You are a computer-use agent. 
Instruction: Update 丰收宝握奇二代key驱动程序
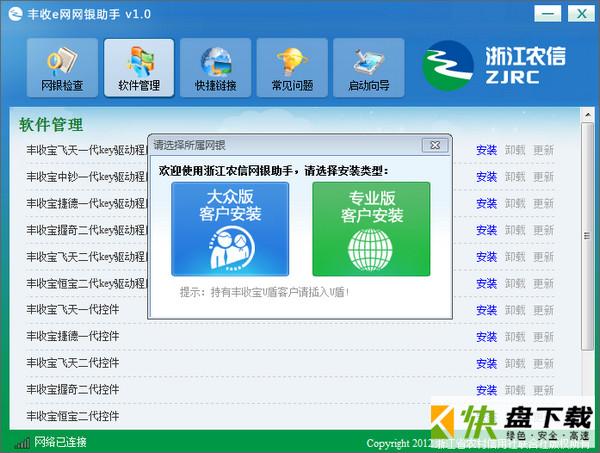pos(544,230)
